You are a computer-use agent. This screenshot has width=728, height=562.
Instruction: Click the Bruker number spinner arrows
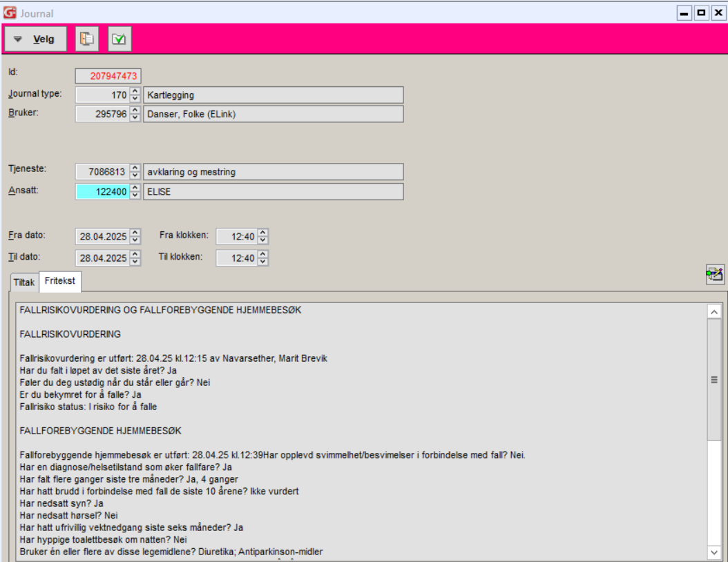(135, 115)
